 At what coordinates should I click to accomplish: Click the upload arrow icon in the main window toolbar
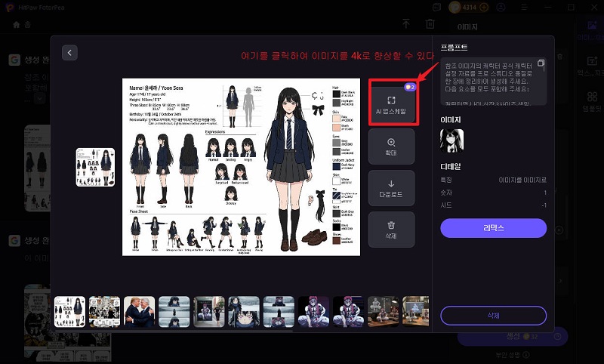(x=406, y=24)
